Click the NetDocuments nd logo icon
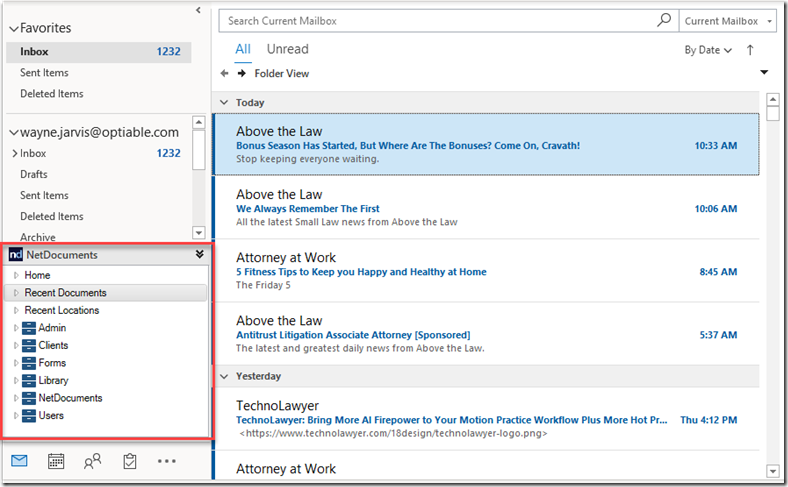This screenshot has width=788, height=487. (x=16, y=255)
